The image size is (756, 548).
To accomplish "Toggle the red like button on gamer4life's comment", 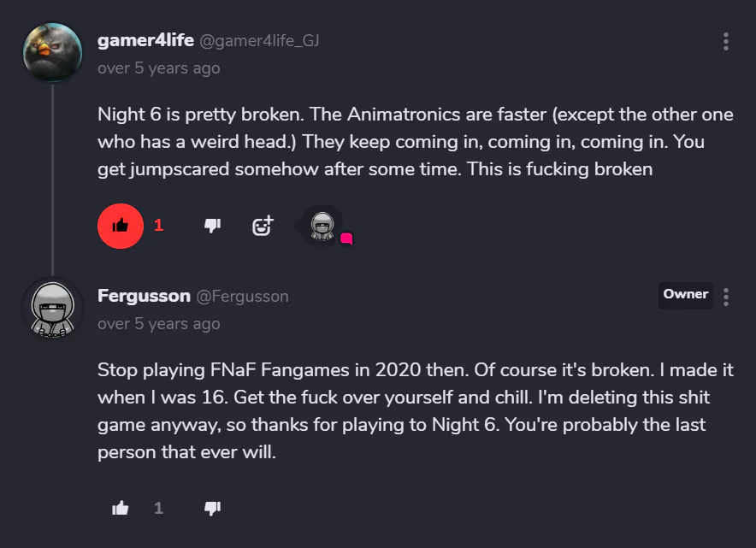I will 121,226.
